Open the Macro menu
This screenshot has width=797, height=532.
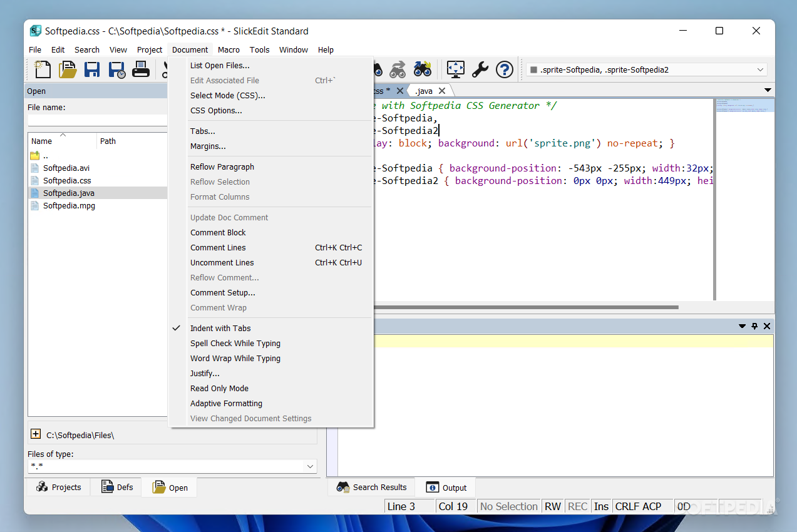(229, 49)
